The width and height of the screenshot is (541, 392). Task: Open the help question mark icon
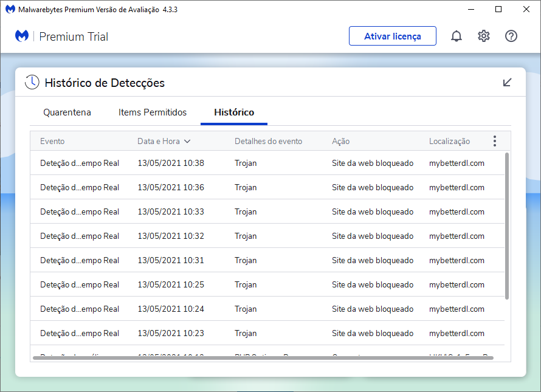click(x=511, y=36)
